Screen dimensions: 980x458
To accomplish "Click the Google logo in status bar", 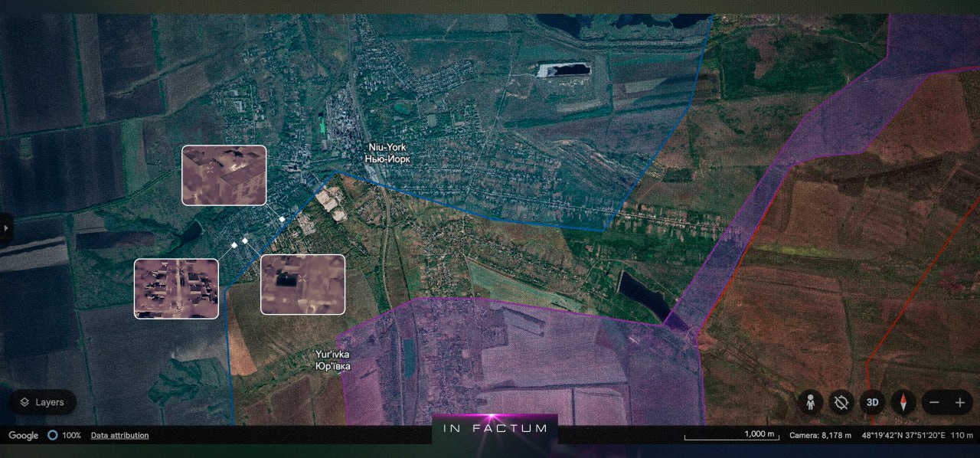I will pos(23,435).
